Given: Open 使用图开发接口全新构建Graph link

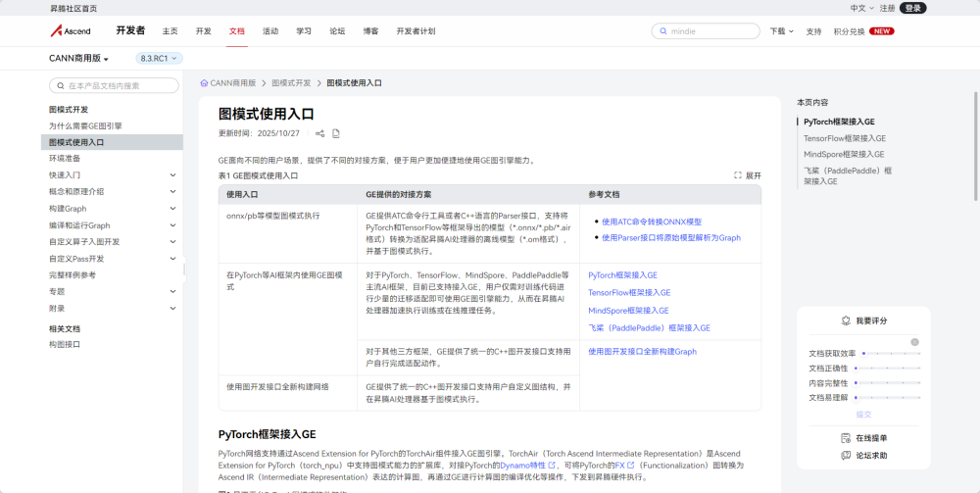Looking at the screenshot, I should tap(643, 352).
